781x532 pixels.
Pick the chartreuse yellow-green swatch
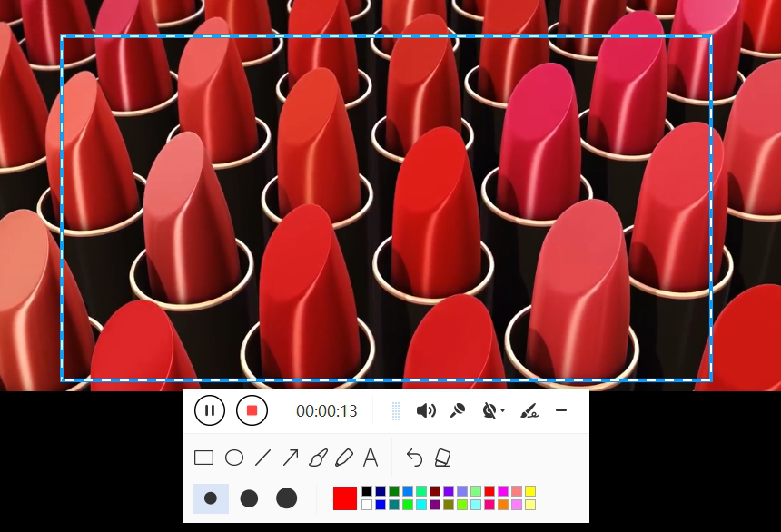pyautogui.click(x=462, y=505)
